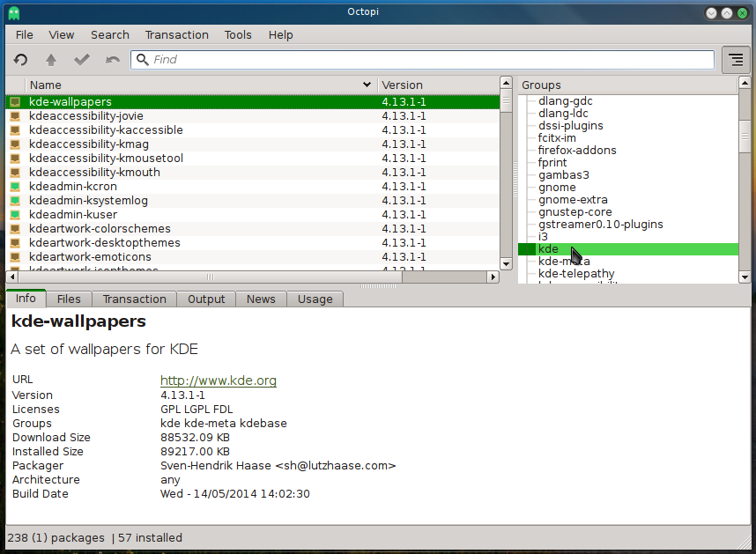Select the dlang-gdc group
Screen dimensions: 756x554
565,101
